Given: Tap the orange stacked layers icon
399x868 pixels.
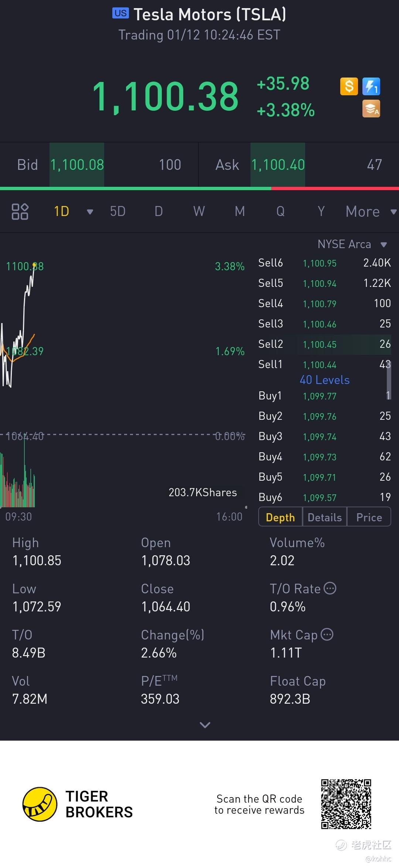Looking at the screenshot, I should click(371, 109).
